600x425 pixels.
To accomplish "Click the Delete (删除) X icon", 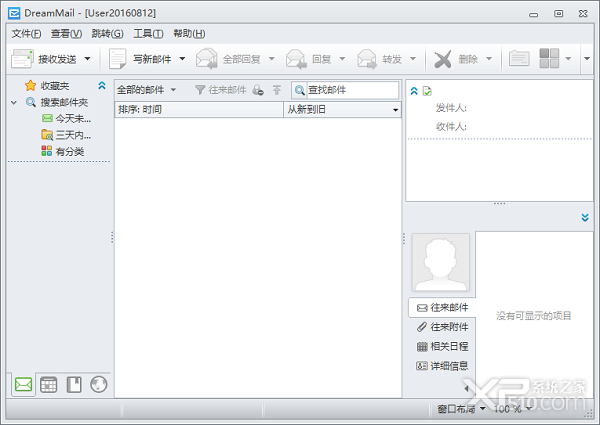I will 443,59.
